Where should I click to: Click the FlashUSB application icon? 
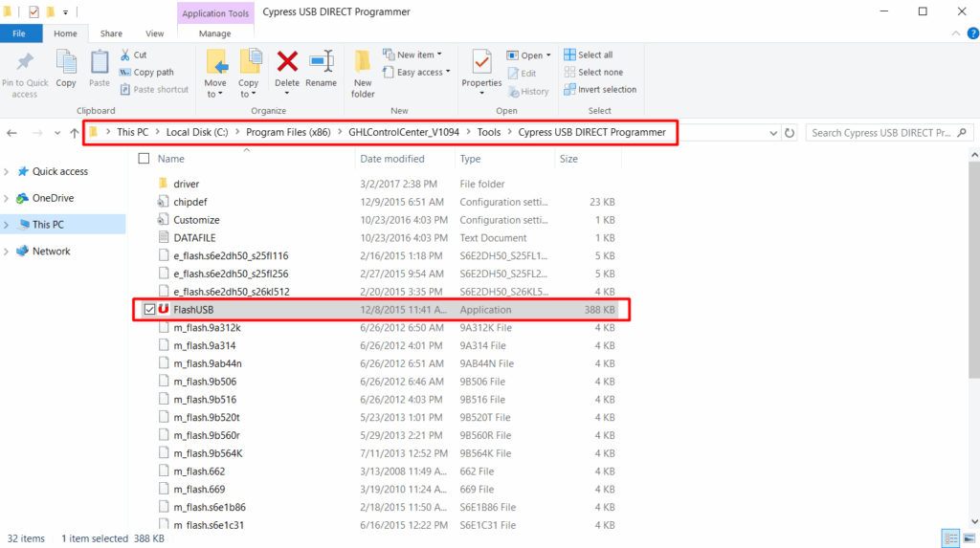click(x=164, y=309)
